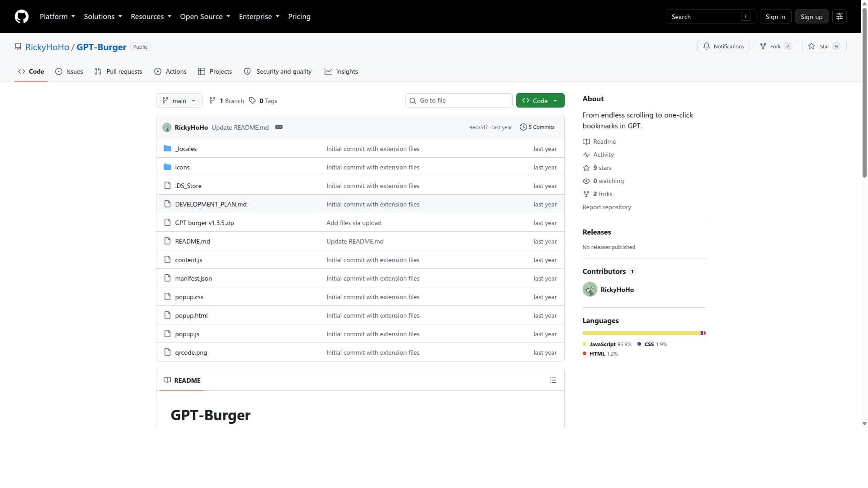Open README outline list icon
This screenshot has width=868, height=488.
pos(552,380)
